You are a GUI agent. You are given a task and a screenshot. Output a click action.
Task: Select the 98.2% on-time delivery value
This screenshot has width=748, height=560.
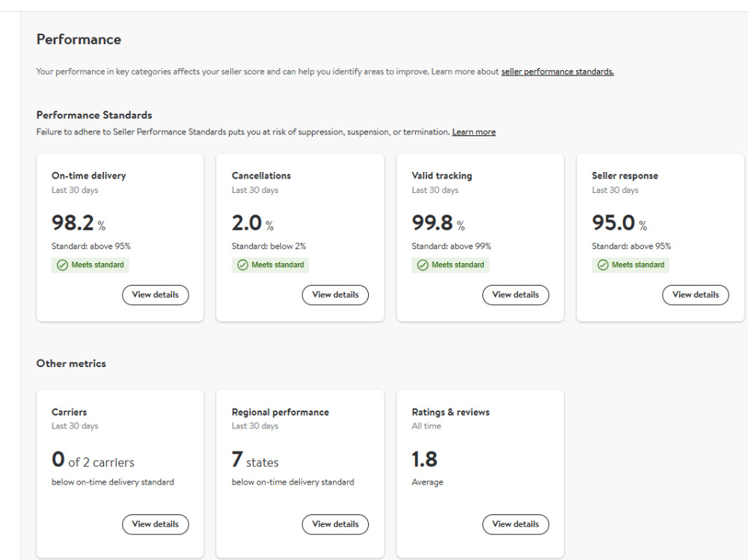[79, 224]
